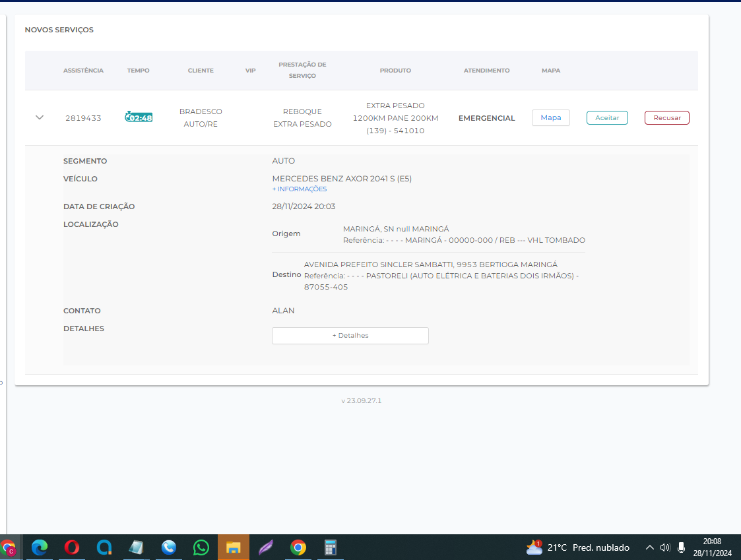Click the microphone icon in system tray
The image size is (741, 560).
681,547
